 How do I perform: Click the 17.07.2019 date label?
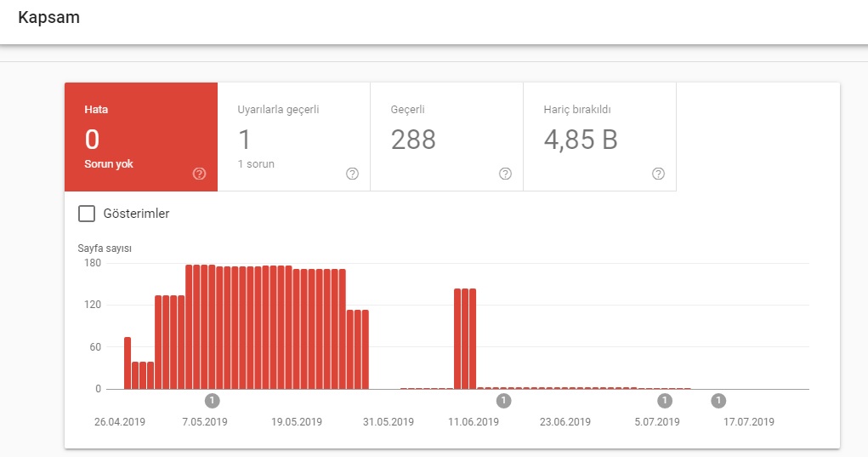pyautogui.click(x=749, y=422)
